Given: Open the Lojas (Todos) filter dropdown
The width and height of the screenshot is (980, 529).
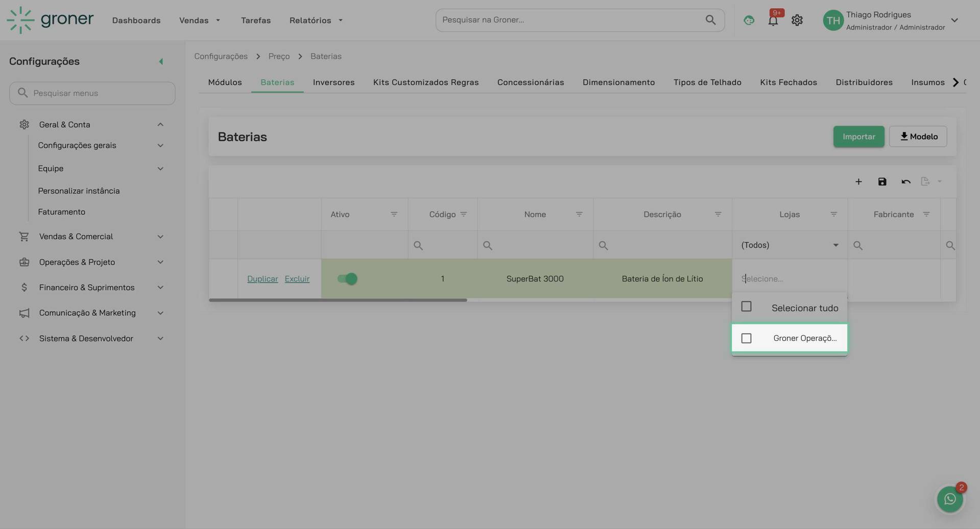Looking at the screenshot, I should click(789, 245).
